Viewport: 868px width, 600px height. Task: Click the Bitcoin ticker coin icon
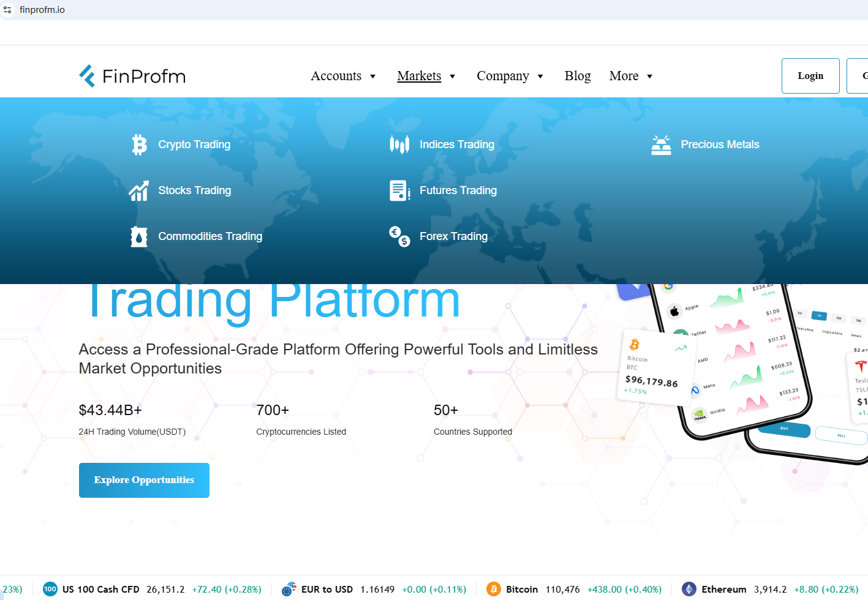tap(494, 589)
